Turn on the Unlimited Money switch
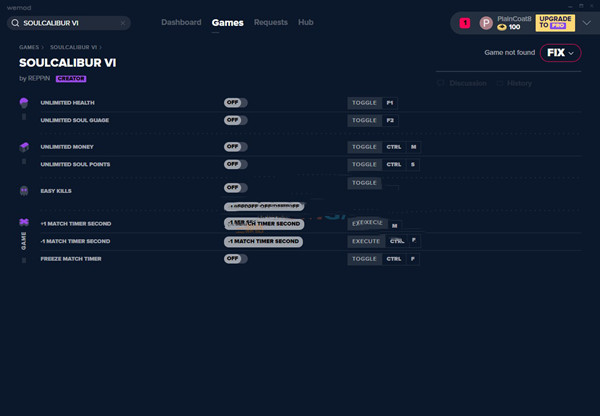The image size is (600, 416). [x=235, y=147]
